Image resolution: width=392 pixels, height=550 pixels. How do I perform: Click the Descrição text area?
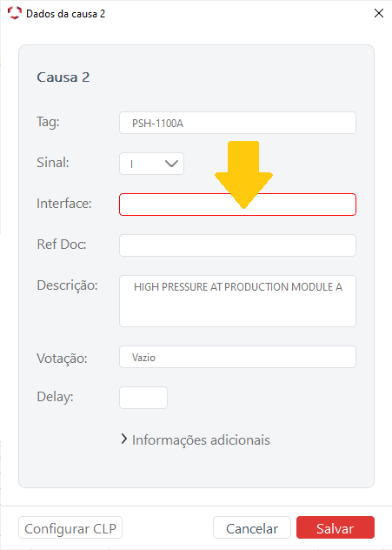click(x=237, y=301)
